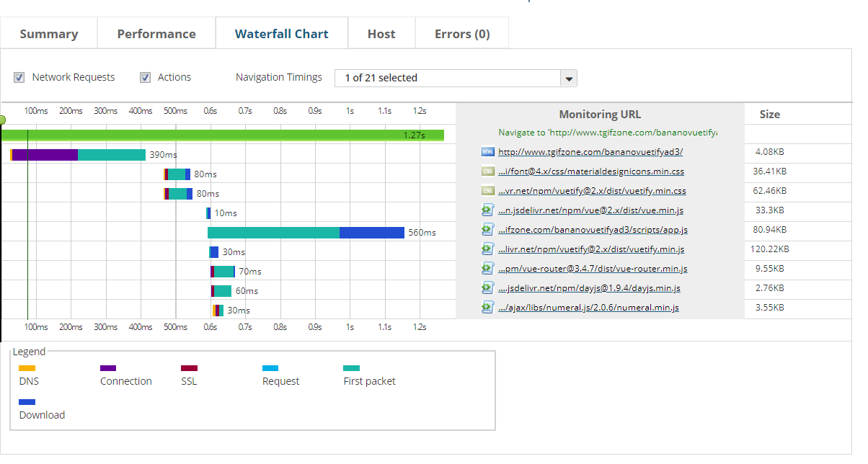
Task: Click the CSS icon beside vuetify.min.css
Action: point(488,191)
